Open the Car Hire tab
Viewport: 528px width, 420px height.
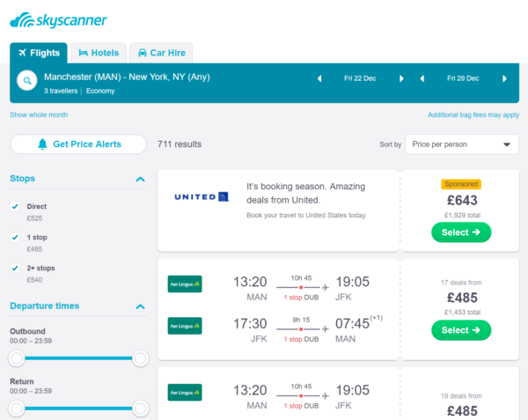tap(161, 53)
